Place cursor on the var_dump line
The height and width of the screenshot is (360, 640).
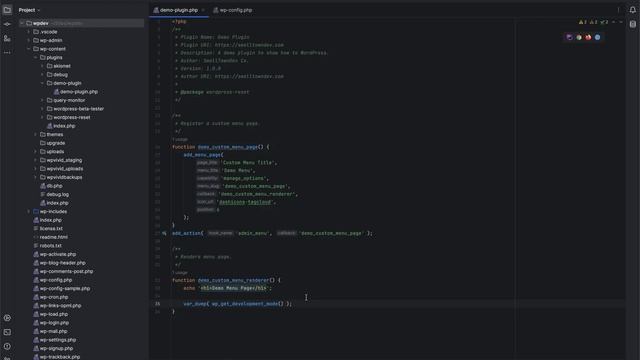pos(238,304)
